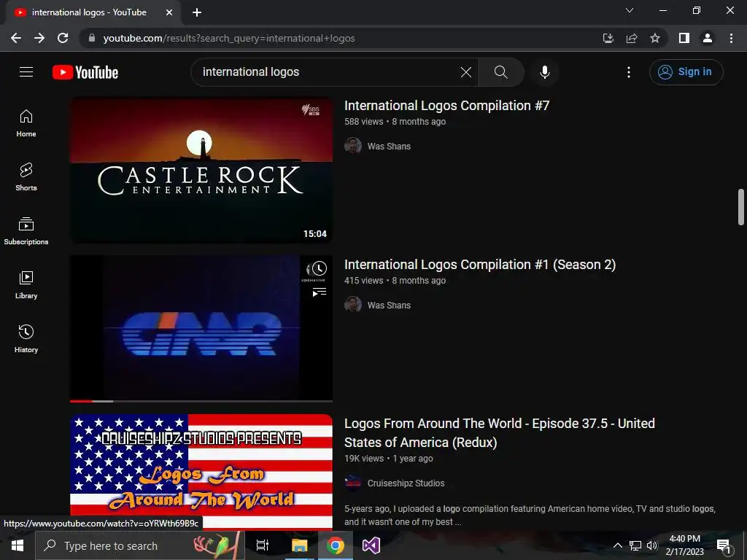Reload the YouTube page

tap(63, 38)
